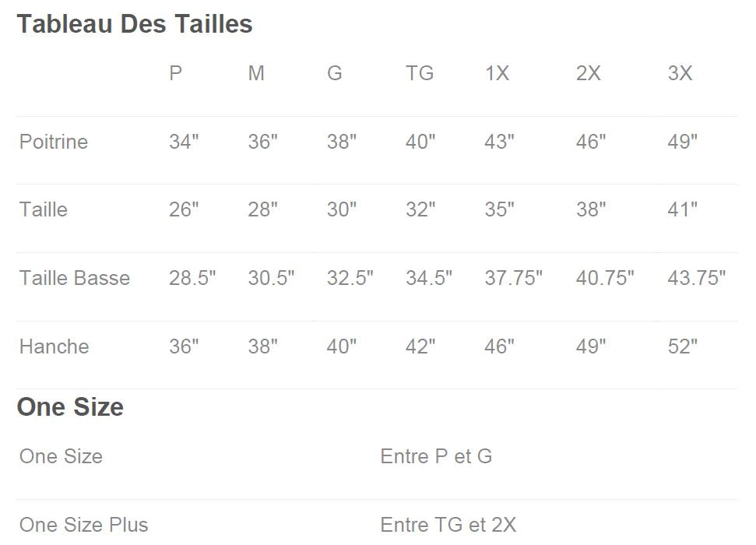Viewport: 756px width, 545px height.
Task: Select the 43.75" Taille Basse value
Action: pyautogui.click(x=696, y=278)
